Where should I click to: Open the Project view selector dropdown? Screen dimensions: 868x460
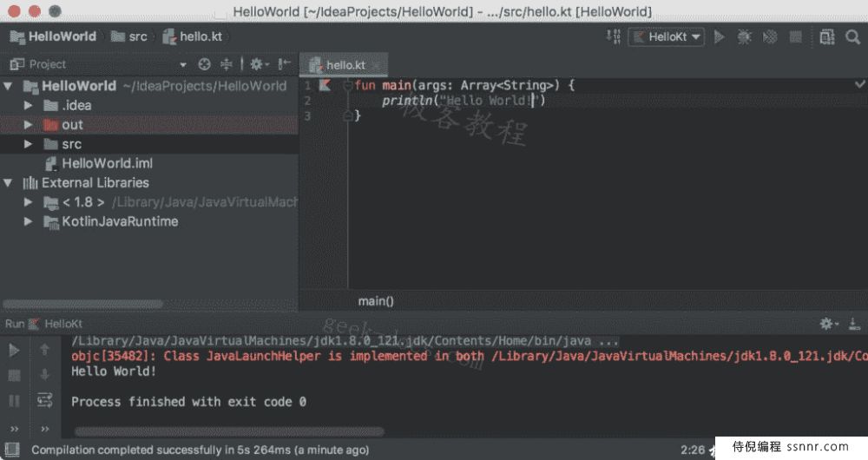[182, 65]
